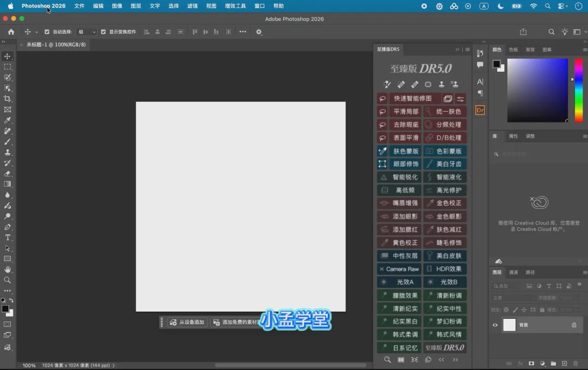
Task: Select the Move tool in the toolbar
Action: [x=7, y=56]
